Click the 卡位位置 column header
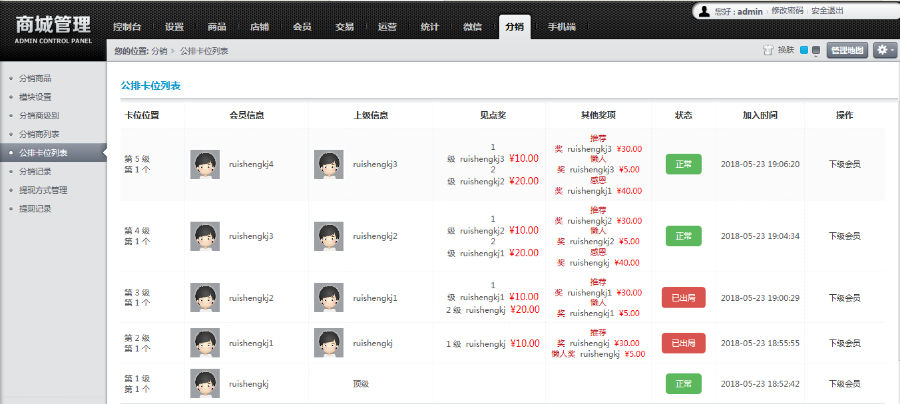 [x=142, y=115]
